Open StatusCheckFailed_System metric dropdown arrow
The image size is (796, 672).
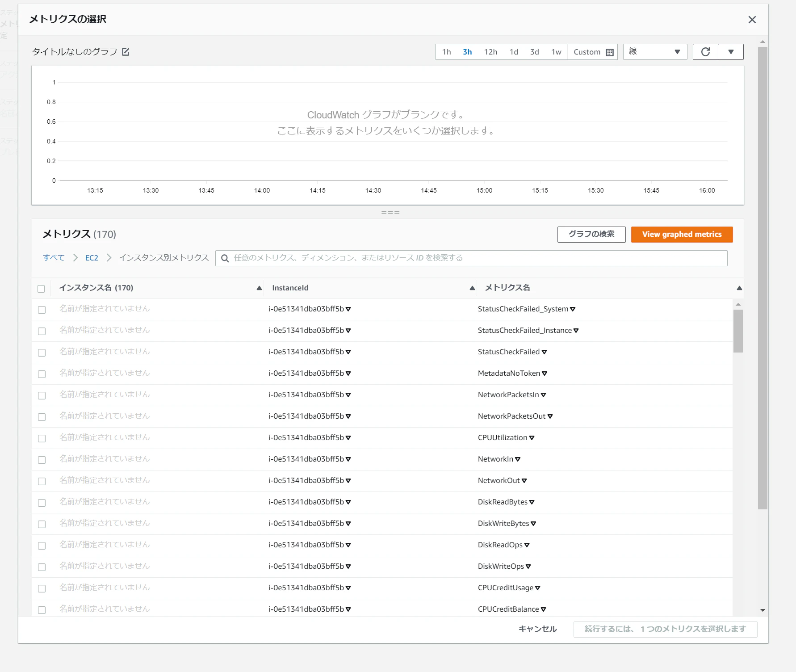pos(573,309)
